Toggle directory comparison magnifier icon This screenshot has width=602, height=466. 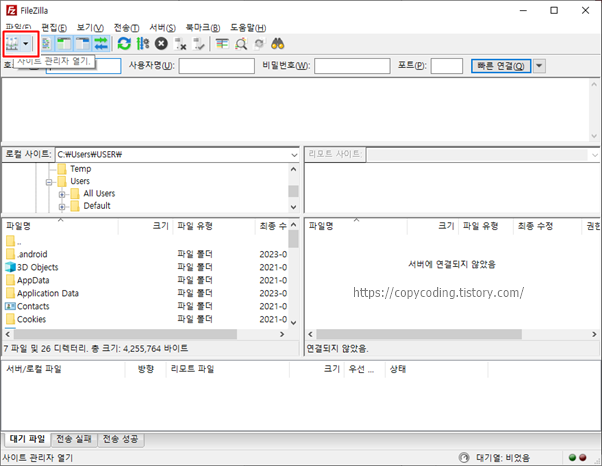[241, 44]
